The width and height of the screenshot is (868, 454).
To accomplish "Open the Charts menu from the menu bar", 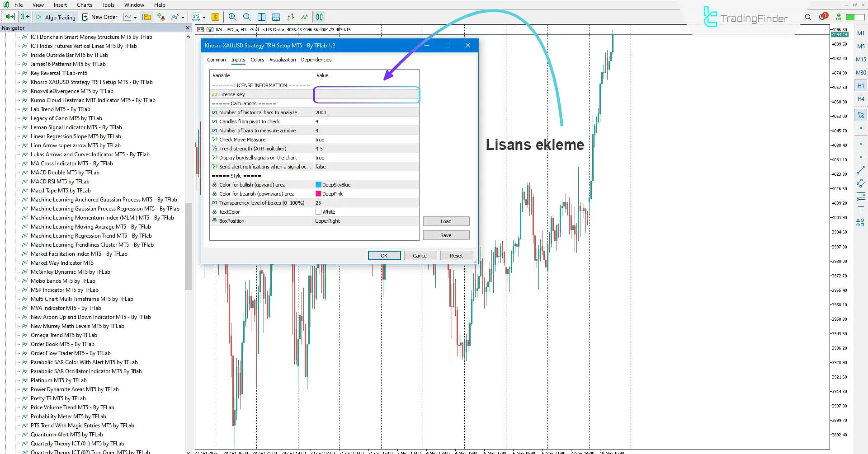I will pyautogui.click(x=84, y=5).
